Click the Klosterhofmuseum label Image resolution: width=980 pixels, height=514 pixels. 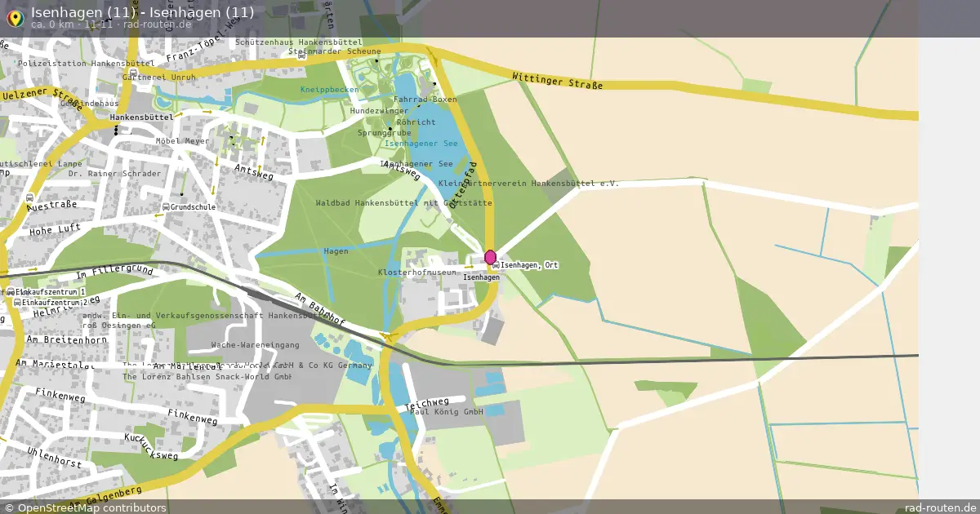click(416, 273)
